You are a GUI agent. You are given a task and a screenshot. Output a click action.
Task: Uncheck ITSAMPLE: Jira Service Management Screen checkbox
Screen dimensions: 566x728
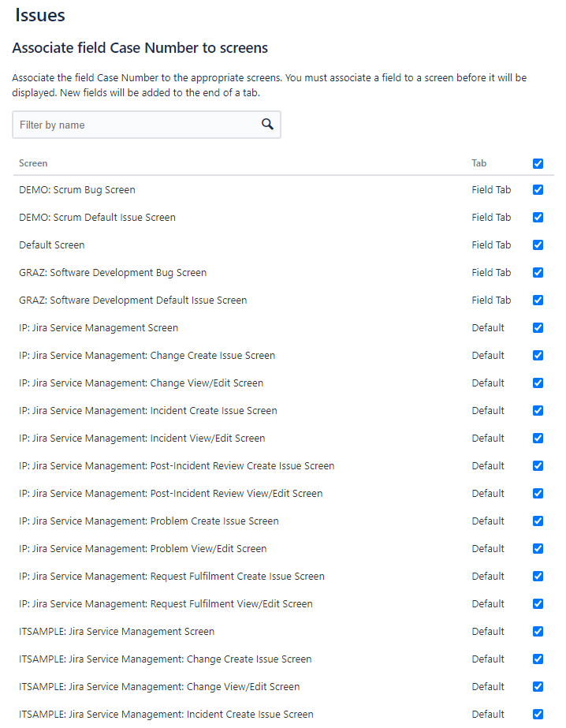[x=538, y=632]
